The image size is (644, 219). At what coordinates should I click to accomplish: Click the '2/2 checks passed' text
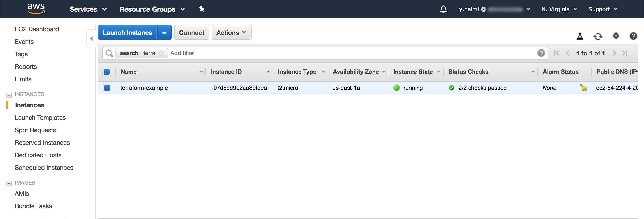[482, 88]
